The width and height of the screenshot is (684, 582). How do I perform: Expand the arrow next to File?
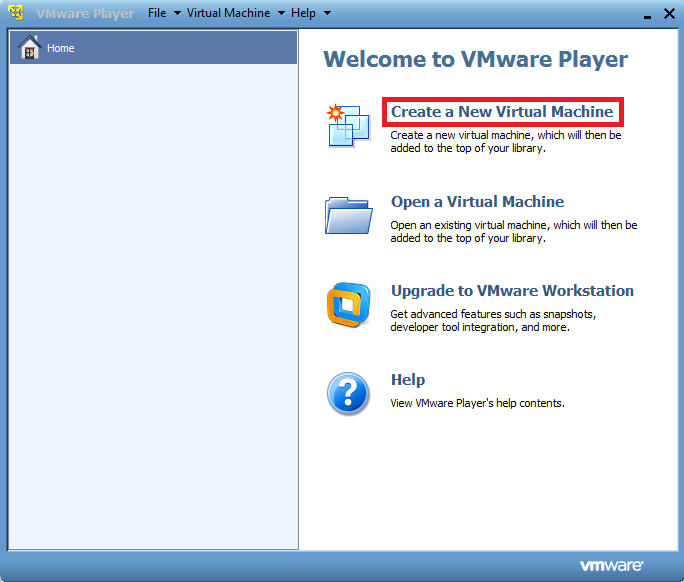point(177,13)
